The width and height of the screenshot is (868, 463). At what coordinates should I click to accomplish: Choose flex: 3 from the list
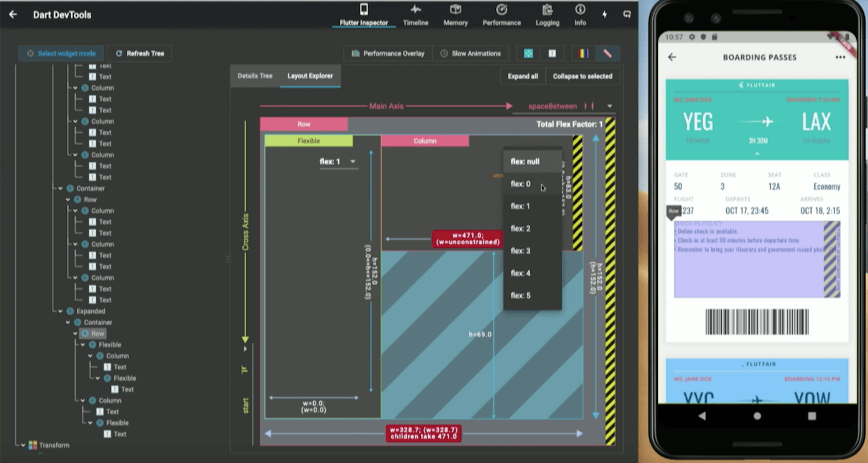[532, 250]
